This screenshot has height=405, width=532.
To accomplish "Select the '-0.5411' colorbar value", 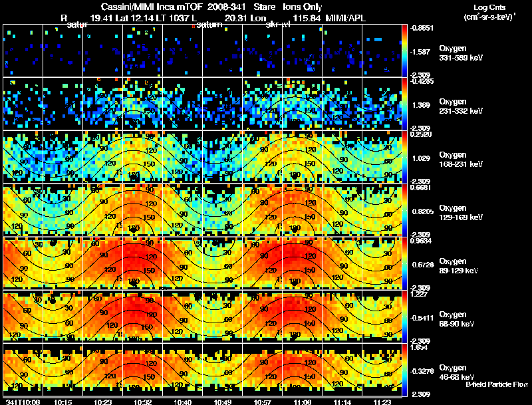I will click(422, 318).
